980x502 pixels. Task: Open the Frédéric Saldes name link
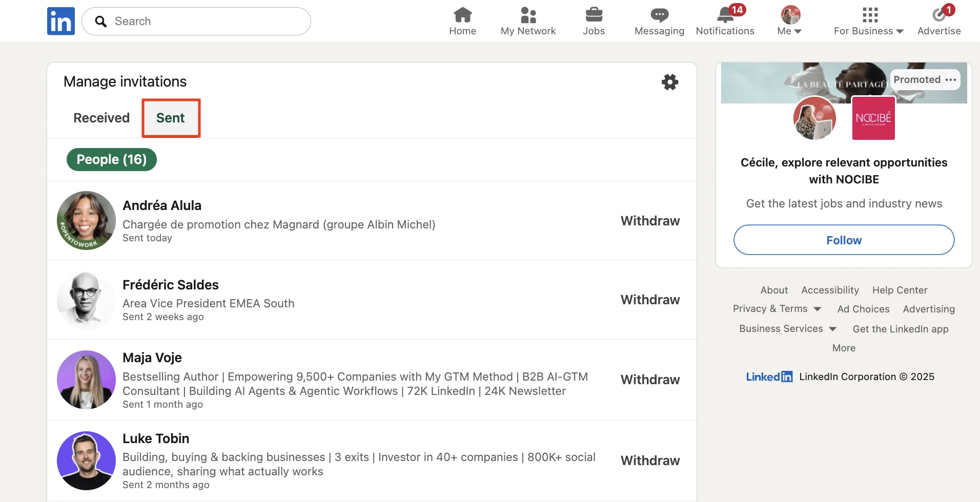coord(171,285)
